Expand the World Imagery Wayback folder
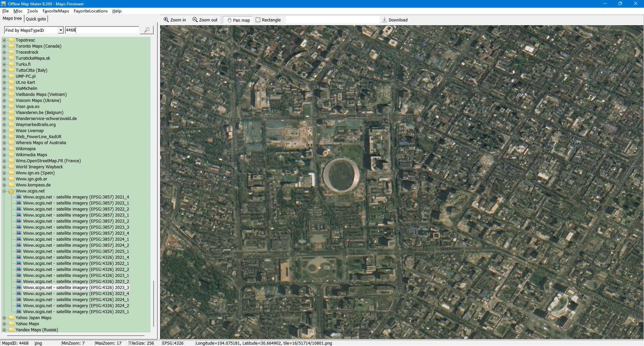The width and height of the screenshot is (644, 346). pyautogui.click(x=4, y=167)
